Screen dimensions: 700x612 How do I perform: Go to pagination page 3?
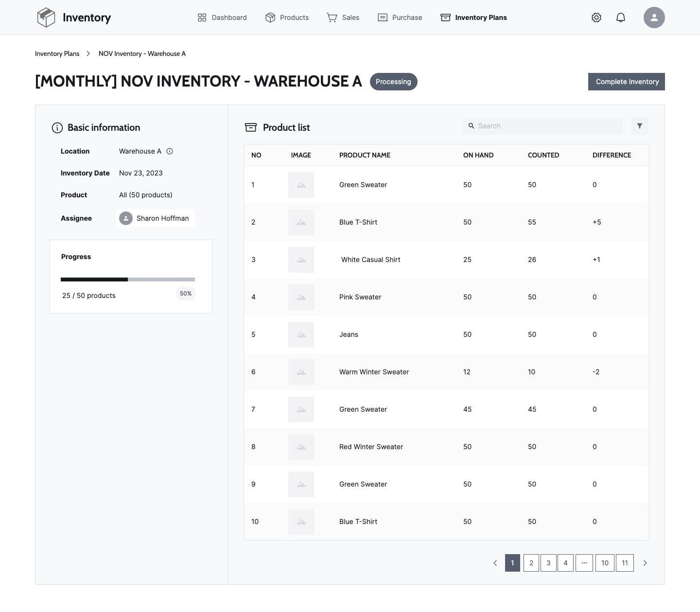[548, 563]
